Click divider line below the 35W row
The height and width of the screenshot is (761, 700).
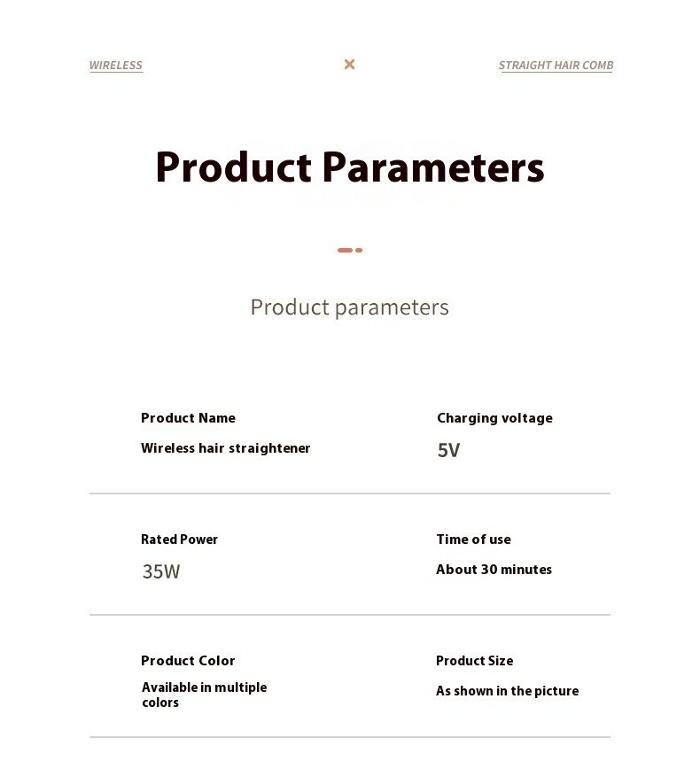[349, 615]
